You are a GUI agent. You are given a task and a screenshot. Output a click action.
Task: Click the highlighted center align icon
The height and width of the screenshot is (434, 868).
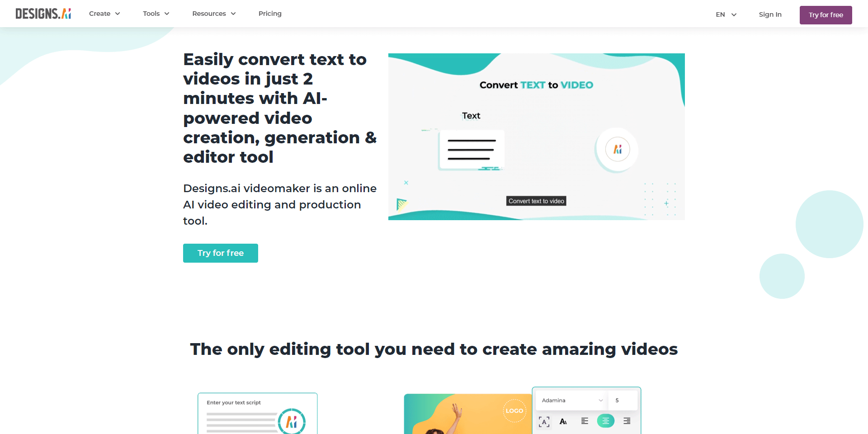pos(606,421)
